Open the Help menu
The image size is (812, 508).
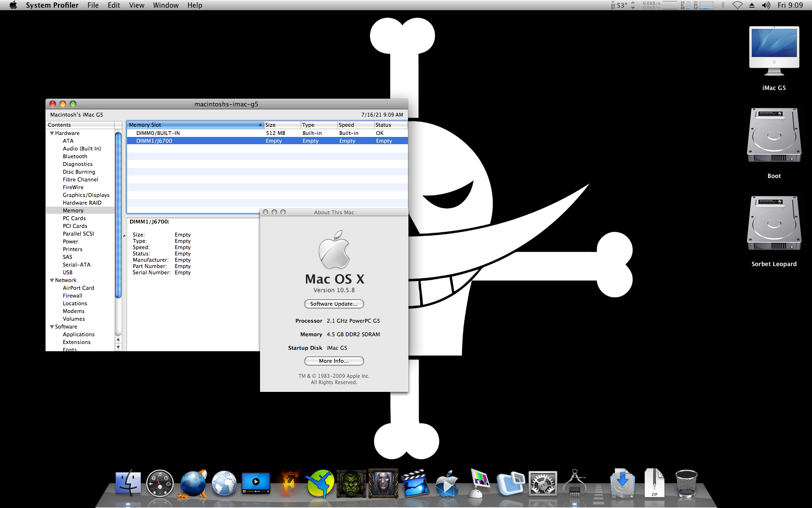point(195,5)
